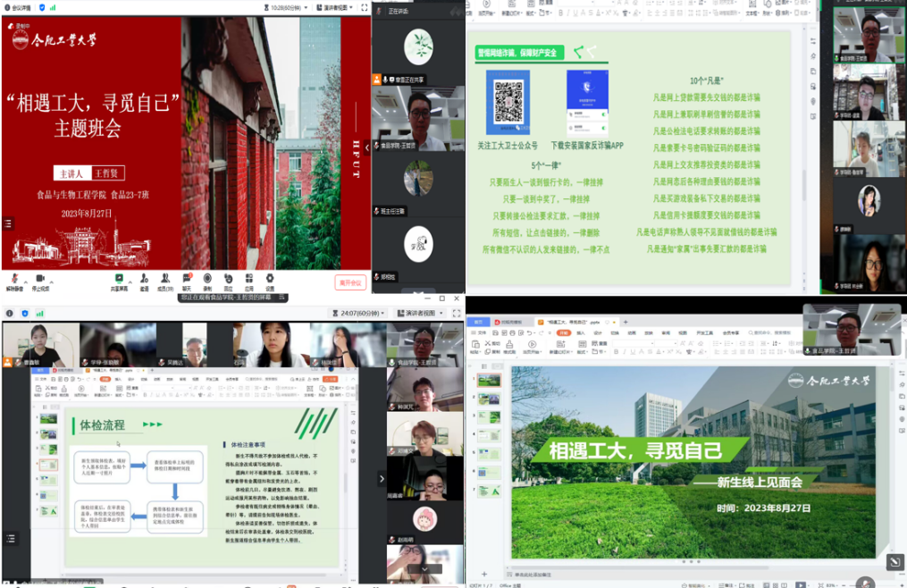Open the Chat icon with notification badge

pos(187,278)
